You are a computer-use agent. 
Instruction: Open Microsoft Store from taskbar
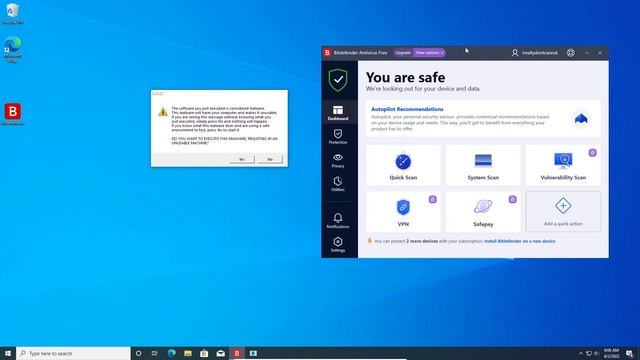(x=204, y=353)
